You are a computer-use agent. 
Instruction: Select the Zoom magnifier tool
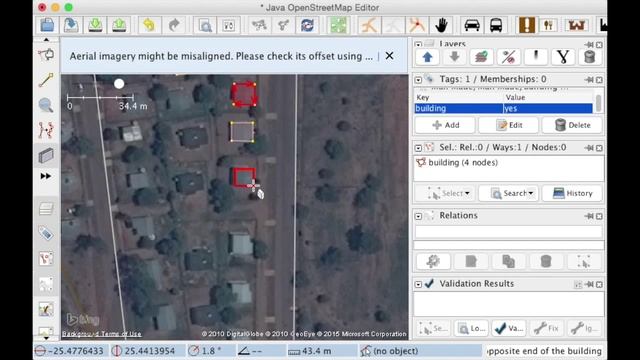point(46,105)
